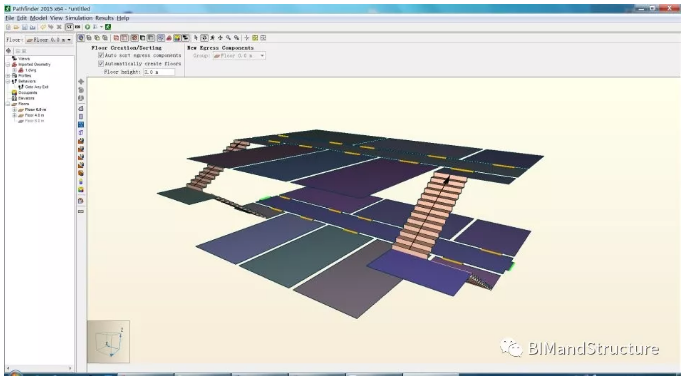Click the Save model disk icon
The height and width of the screenshot is (380, 687).
(25, 27)
